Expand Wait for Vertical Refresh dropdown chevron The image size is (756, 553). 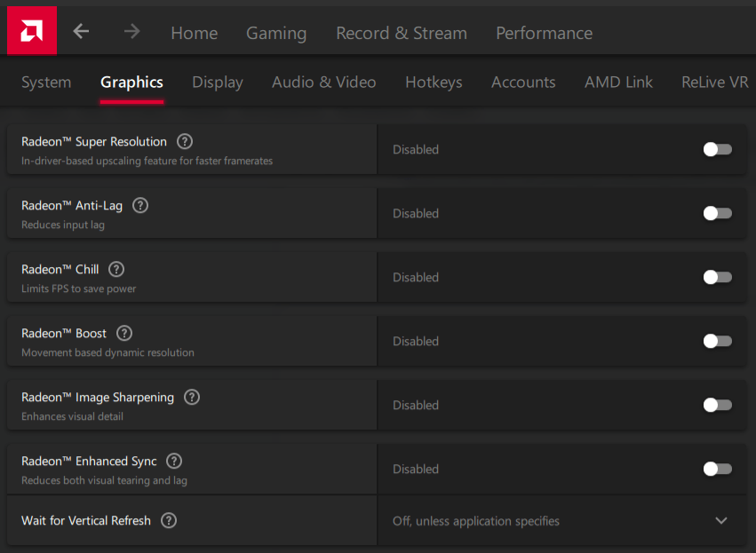(x=721, y=521)
